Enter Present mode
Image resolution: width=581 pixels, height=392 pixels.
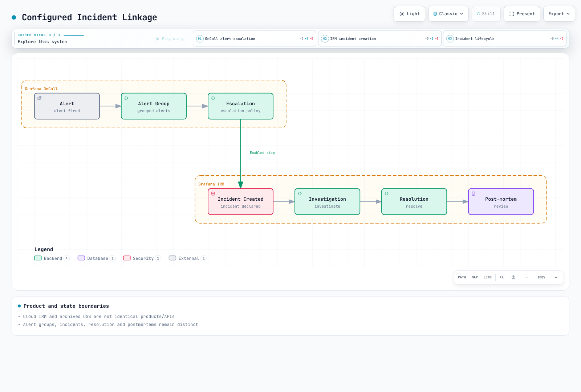522,14
